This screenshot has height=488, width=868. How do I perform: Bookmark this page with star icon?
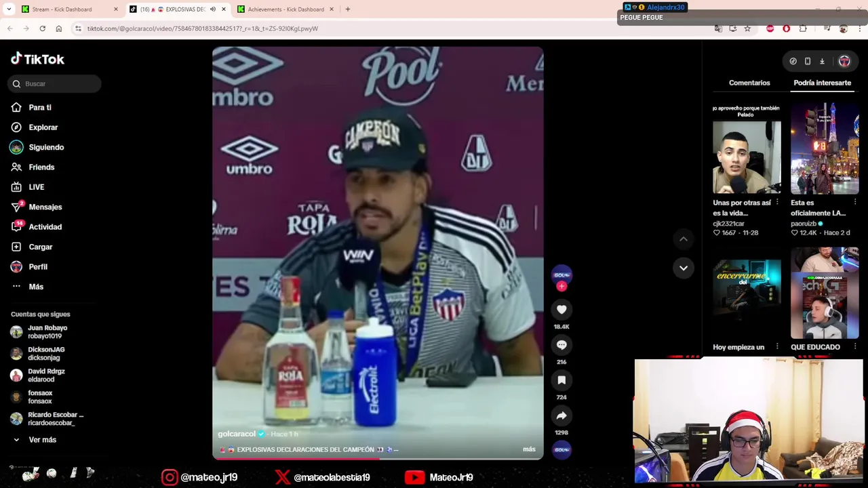click(747, 28)
